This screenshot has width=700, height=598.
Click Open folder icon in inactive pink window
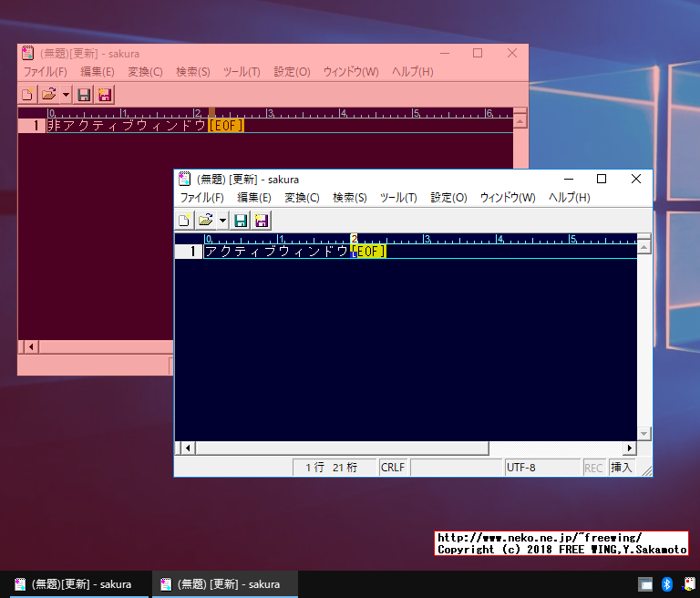pyautogui.click(x=48, y=94)
